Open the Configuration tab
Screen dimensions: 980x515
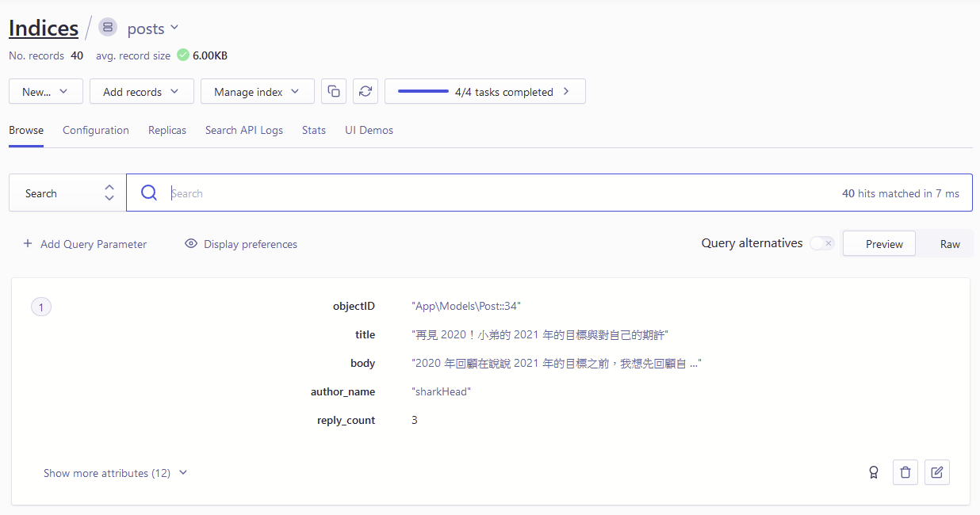click(96, 130)
